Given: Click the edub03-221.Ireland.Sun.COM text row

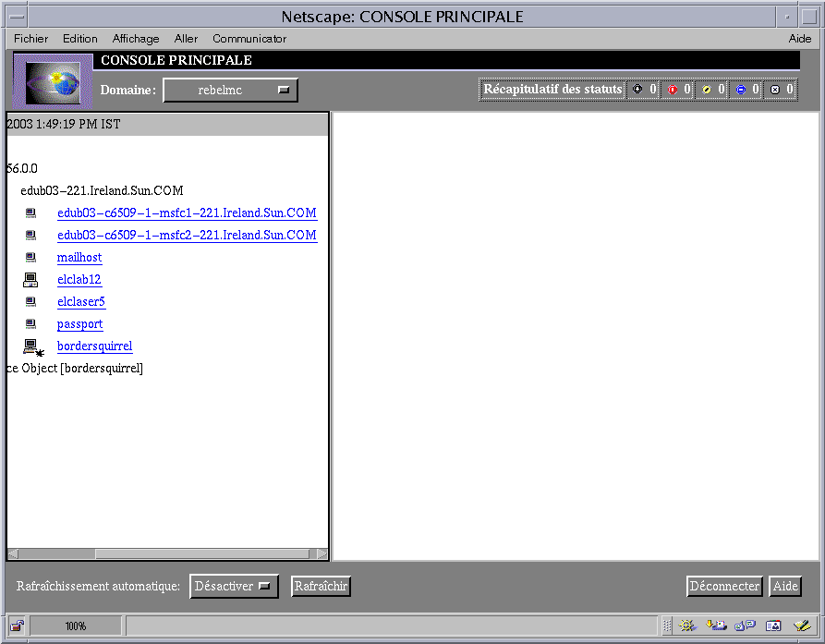Looking at the screenshot, I should pyautogui.click(x=102, y=190).
